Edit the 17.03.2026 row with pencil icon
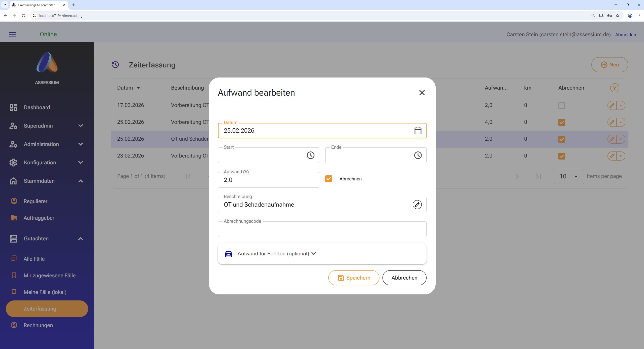The height and width of the screenshot is (349, 644). point(612,105)
